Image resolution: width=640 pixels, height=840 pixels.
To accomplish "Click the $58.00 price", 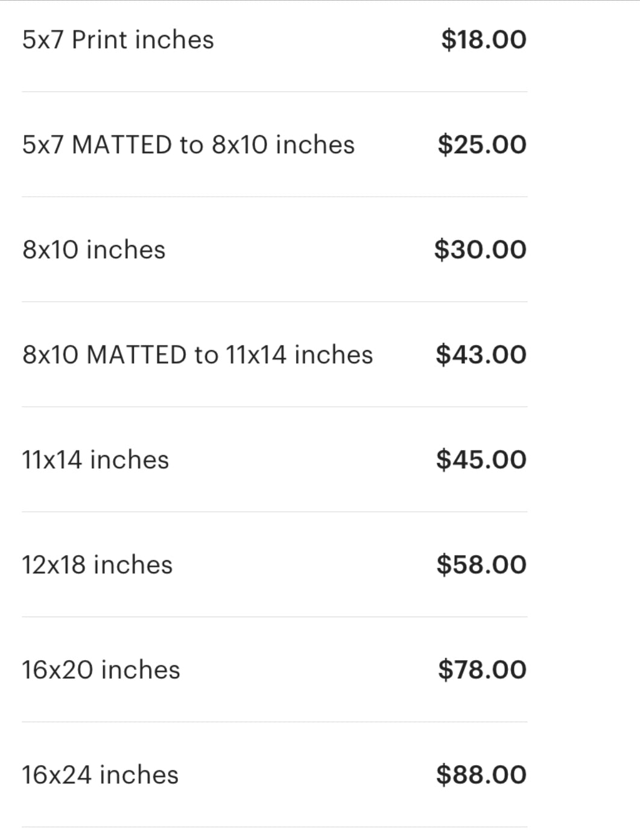I will tap(481, 565).
